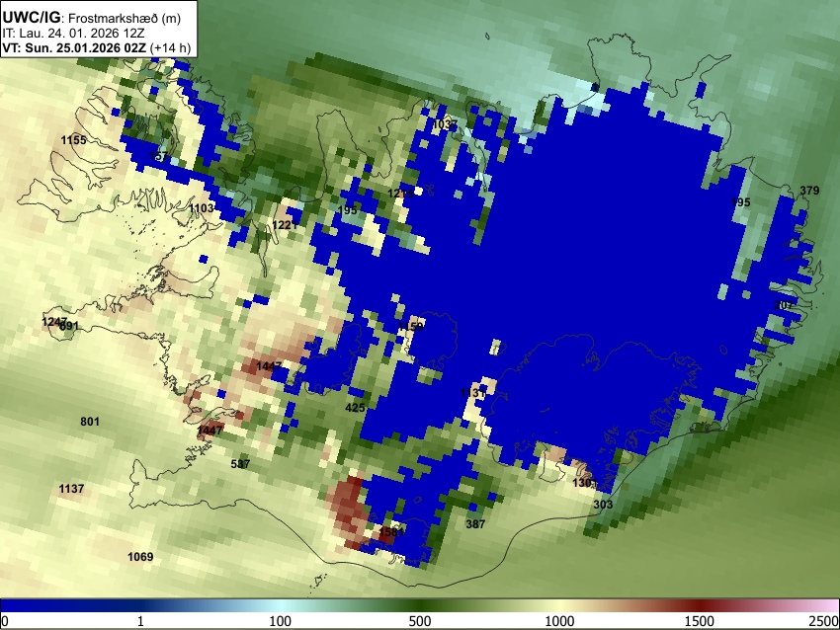Click the map value 1103
Viewport: 840px width, 630px height.
[202, 207]
